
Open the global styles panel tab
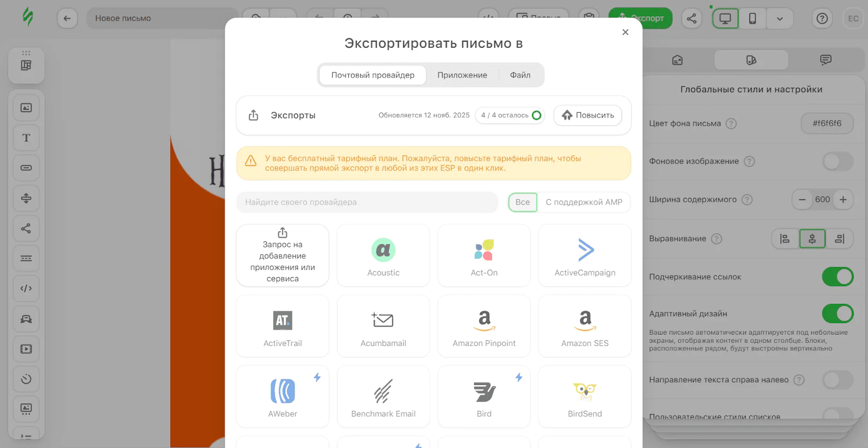click(x=751, y=60)
